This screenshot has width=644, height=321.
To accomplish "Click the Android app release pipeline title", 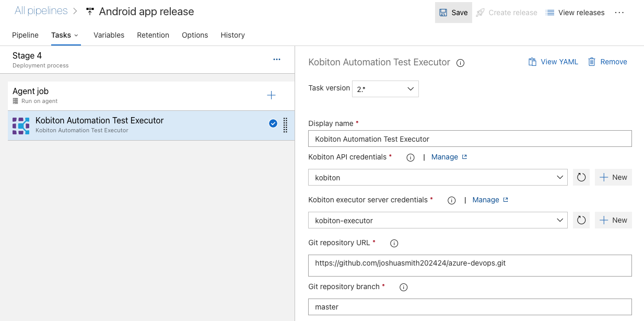I will [x=146, y=12].
